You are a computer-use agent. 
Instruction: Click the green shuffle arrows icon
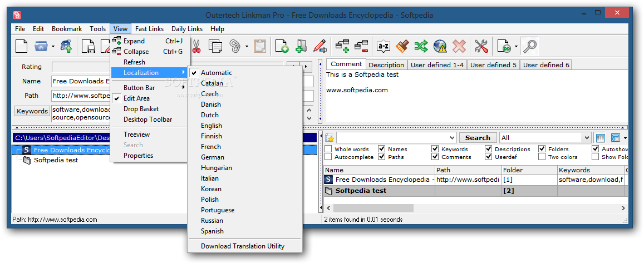421,46
